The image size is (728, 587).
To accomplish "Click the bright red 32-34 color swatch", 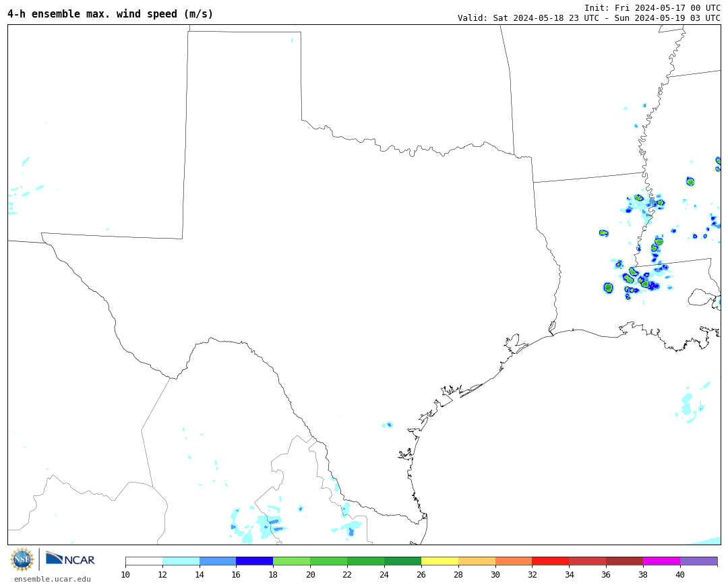I will tap(551, 561).
